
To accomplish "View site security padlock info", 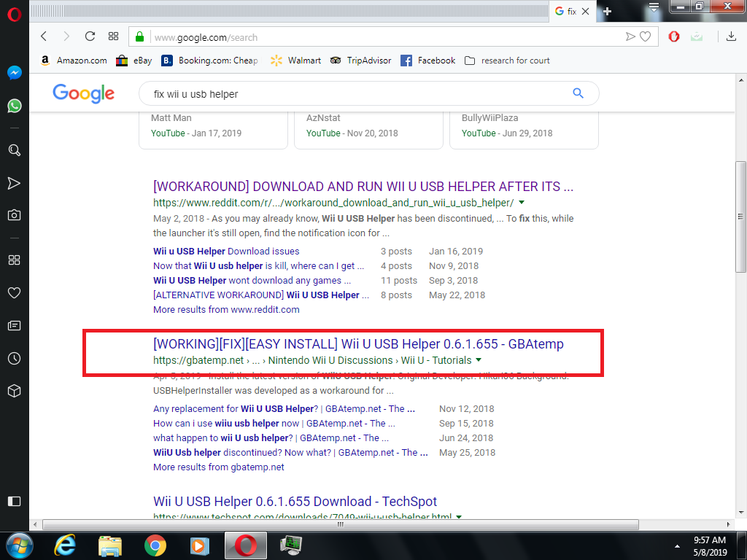I will (x=139, y=36).
